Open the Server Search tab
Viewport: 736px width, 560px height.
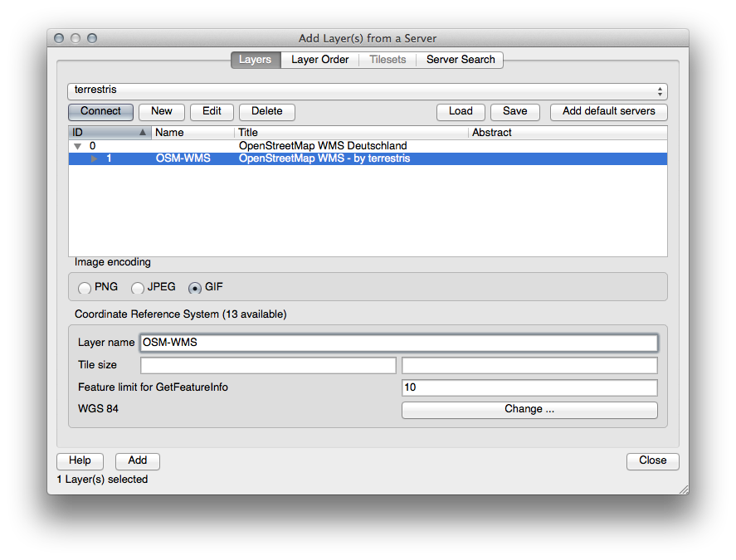460,60
